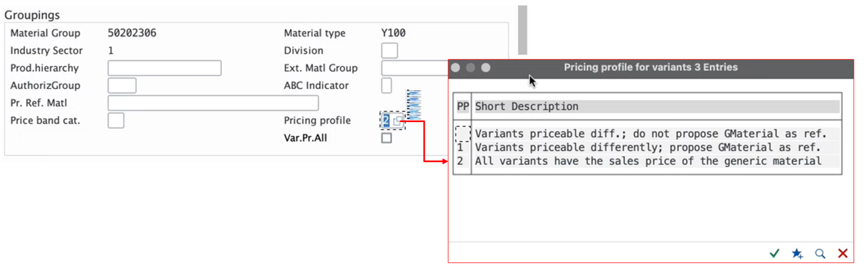The width and height of the screenshot is (868, 272).
Task: Click the ABC Indicator input box
Action: [x=386, y=86]
